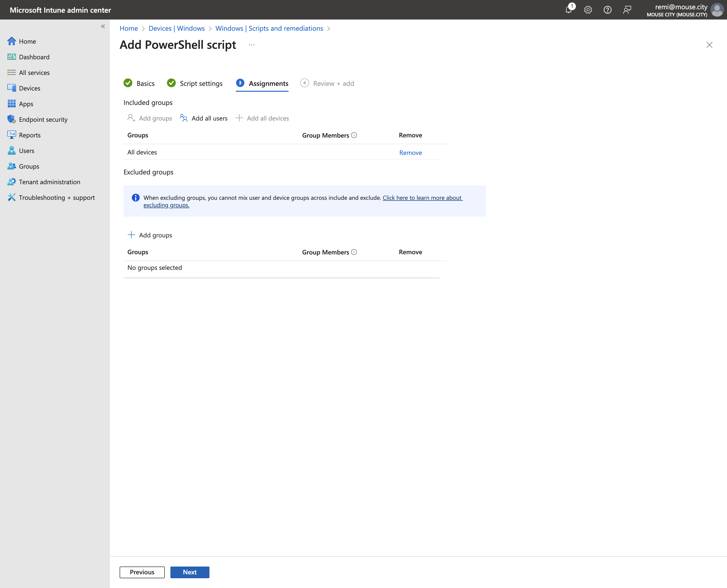Switch to the Basics step tab
This screenshot has height=588, width=727.
(139, 83)
